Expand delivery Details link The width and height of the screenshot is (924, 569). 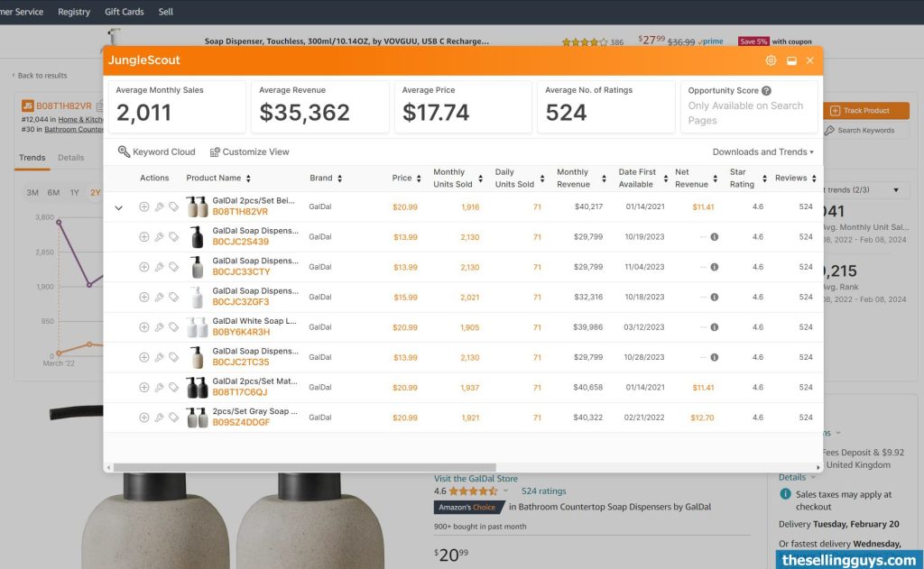797,478
